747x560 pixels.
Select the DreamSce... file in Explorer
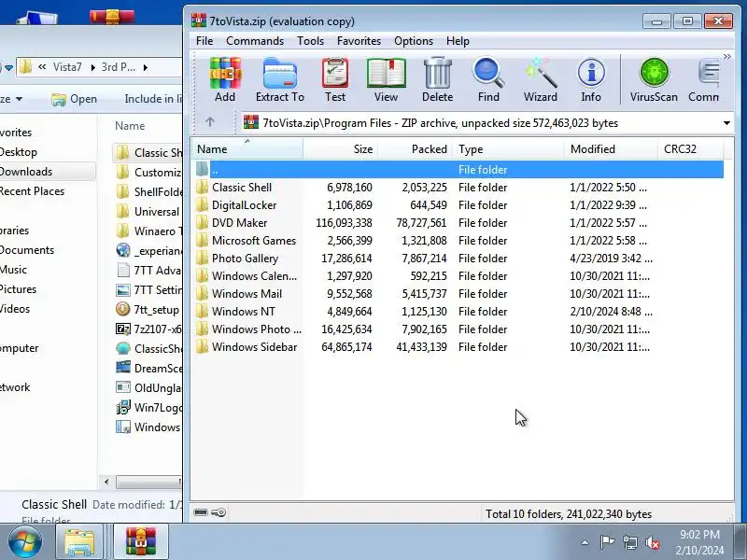[x=148, y=368]
